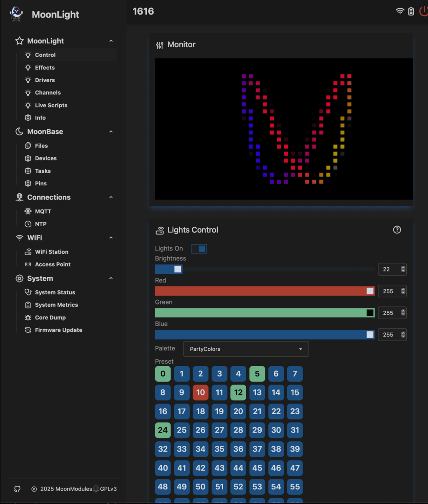The width and height of the screenshot is (428, 504).
Task: Open the PartyColors palette dropdown
Action: tap(246, 349)
